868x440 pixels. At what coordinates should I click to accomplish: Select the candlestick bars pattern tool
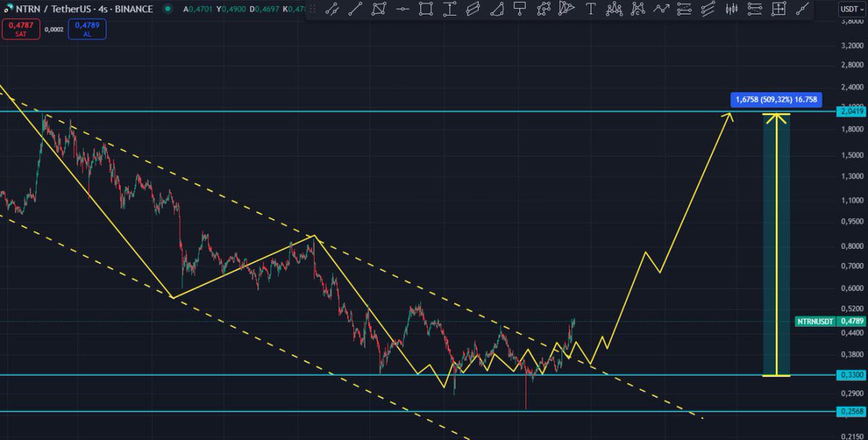731,9
